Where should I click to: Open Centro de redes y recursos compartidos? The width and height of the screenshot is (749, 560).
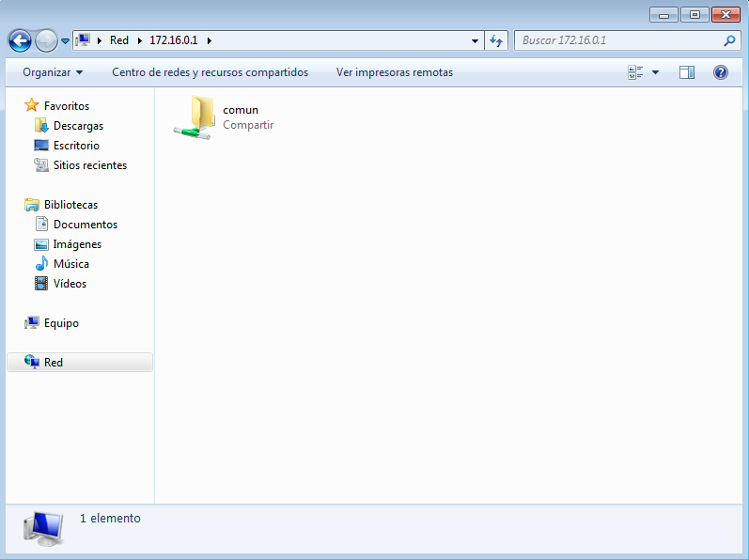tap(211, 72)
